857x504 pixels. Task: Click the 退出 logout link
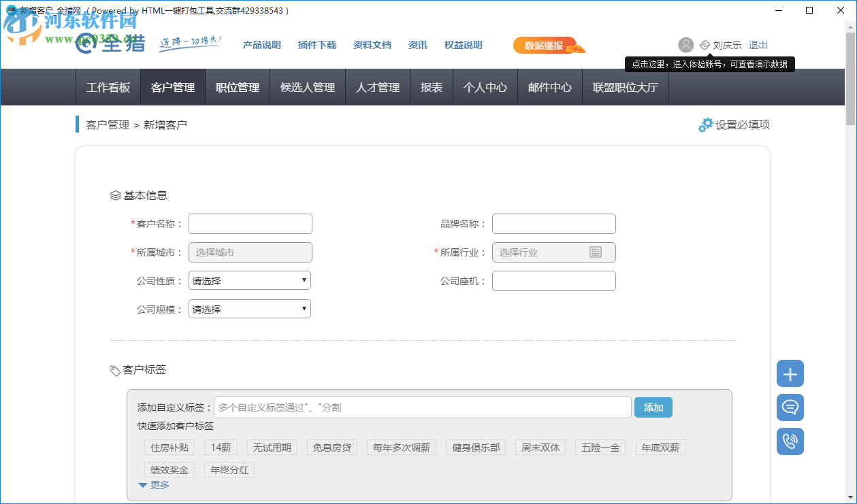coord(758,45)
